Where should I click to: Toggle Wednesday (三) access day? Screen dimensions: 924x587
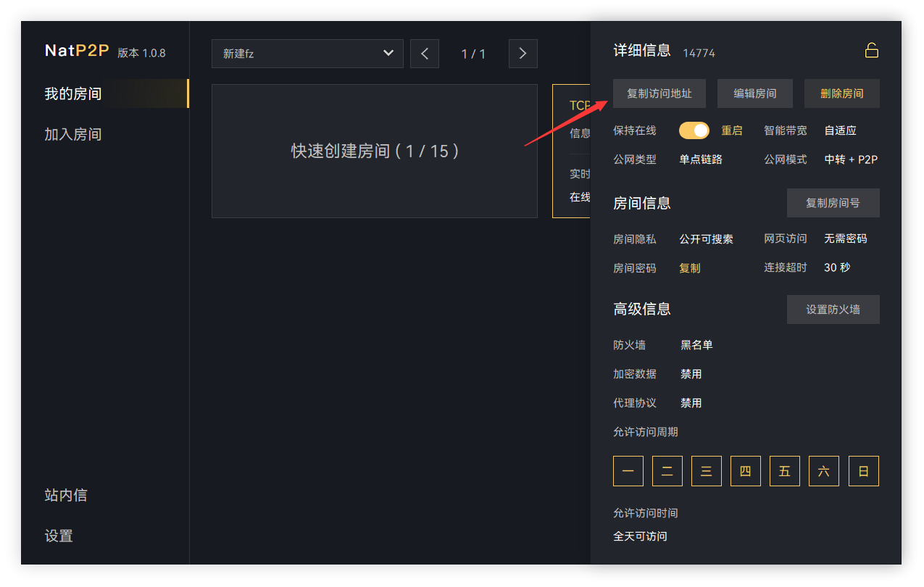click(706, 471)
